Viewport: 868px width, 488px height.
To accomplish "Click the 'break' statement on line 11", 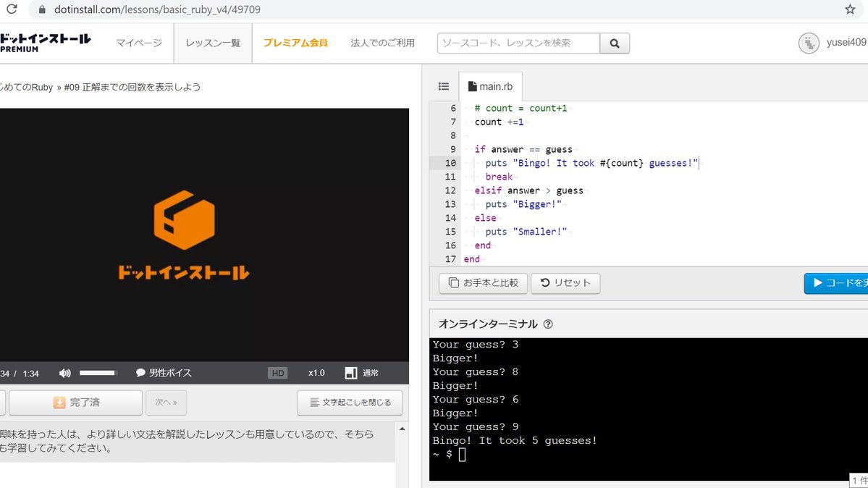I will click(x=499, y=177).
